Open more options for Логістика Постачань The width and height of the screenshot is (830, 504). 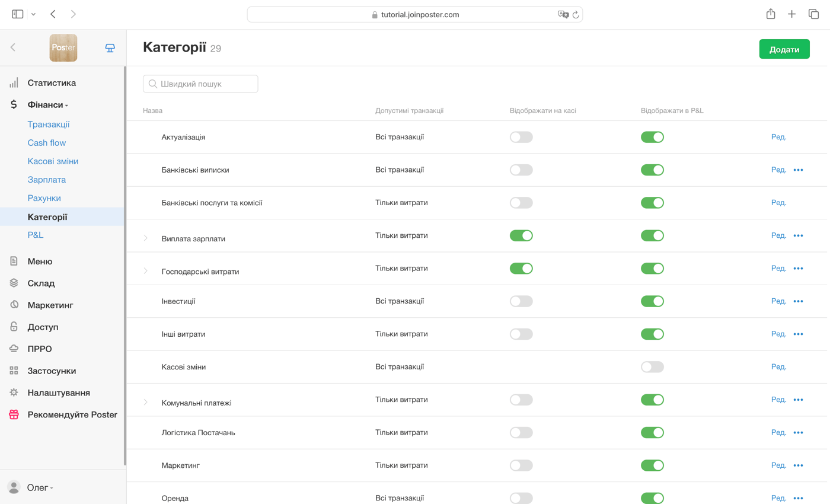point(798,433)
